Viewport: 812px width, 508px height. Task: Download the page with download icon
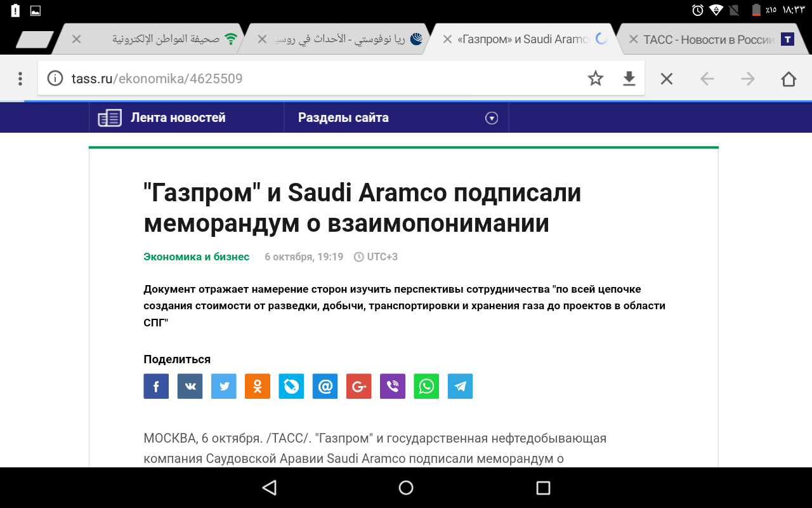(629, 79)
